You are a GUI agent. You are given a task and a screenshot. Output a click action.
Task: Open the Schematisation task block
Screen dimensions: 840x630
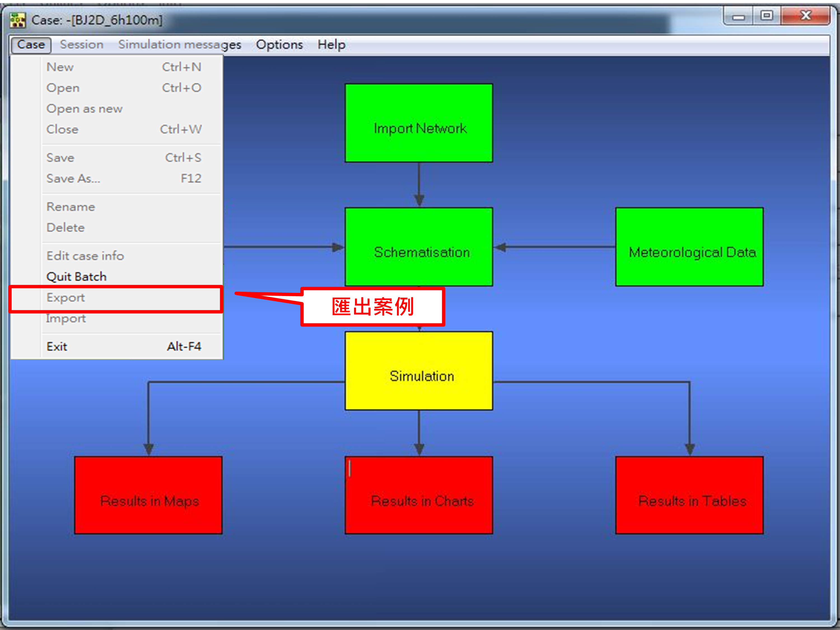tap(419, 247)
